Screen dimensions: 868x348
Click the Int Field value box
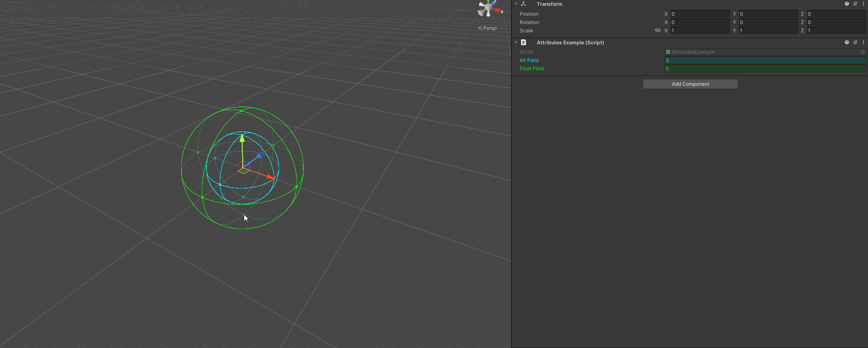click(x=765, y=60)
